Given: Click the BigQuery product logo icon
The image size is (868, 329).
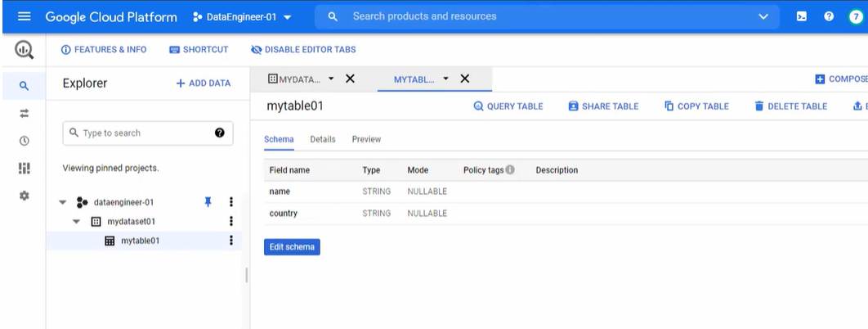Looking at the screenshot, I should click(24, 50).
